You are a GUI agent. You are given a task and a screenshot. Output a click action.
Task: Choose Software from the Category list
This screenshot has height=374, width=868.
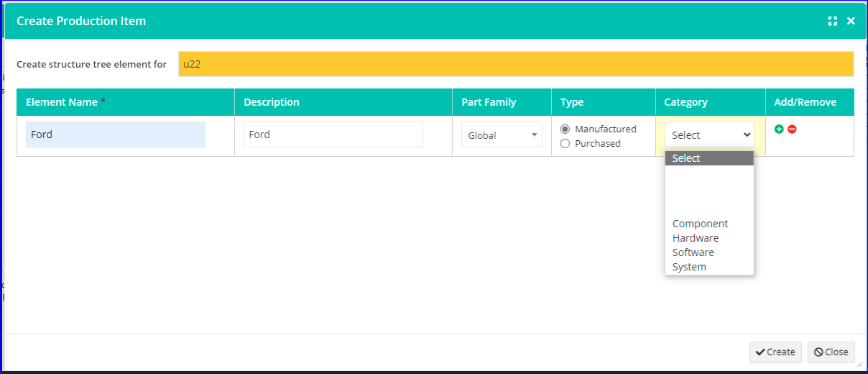pos(709,252)
